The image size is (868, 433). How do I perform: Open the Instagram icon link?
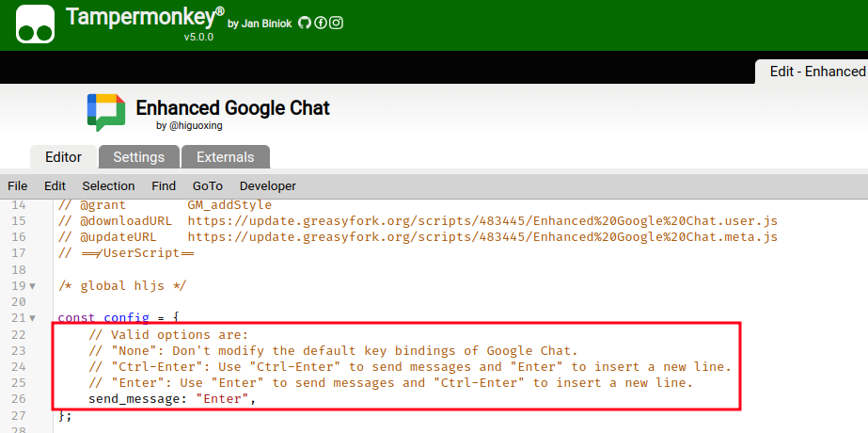pos(336,23)
